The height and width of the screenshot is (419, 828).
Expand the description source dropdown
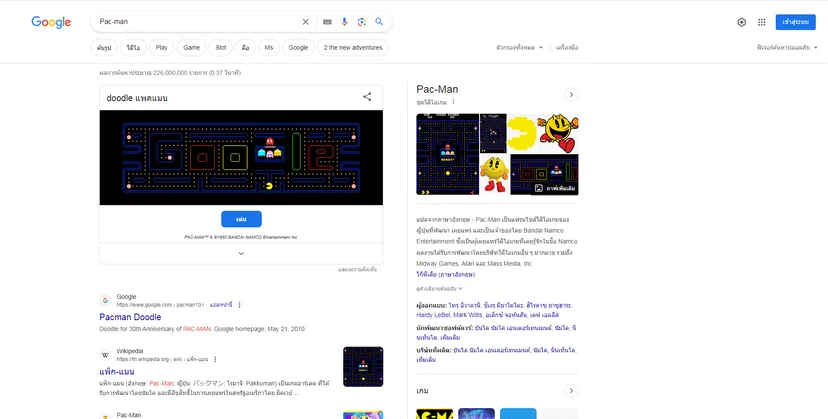[439, 288]
